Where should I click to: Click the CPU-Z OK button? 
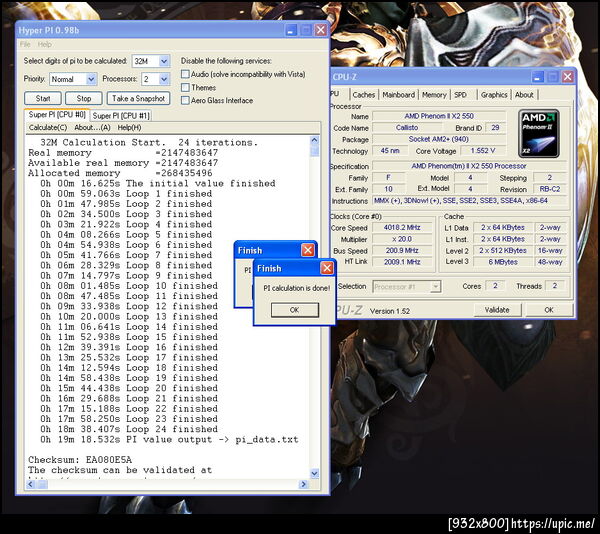tap(549, 310)
